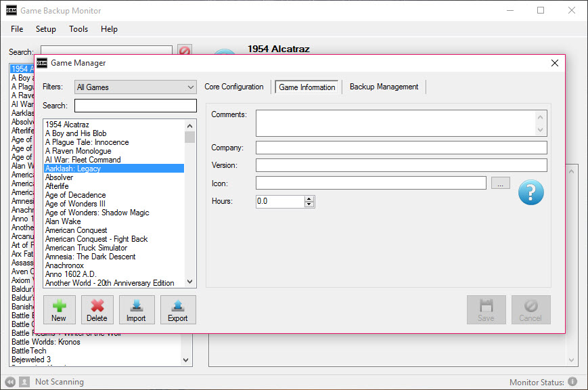Click the Hours value field
The image size is (588, 390).
coord(280,201)
